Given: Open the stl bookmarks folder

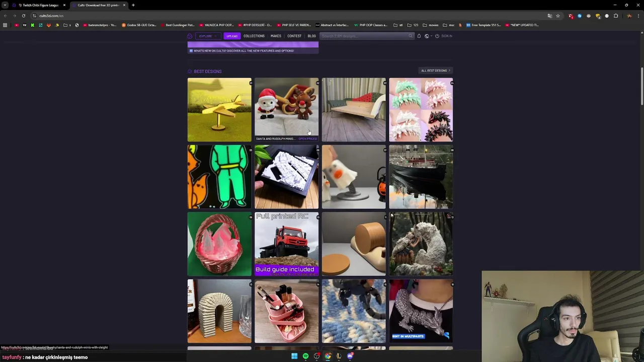Looking at the screenshot, I should pyautogui.click(x=398, y=25).
